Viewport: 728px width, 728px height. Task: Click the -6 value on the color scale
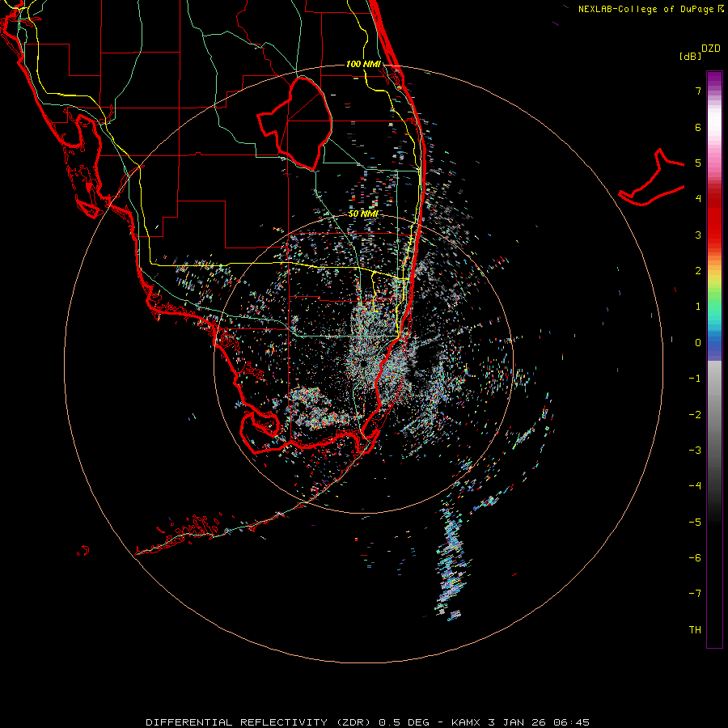click(695, 558)
